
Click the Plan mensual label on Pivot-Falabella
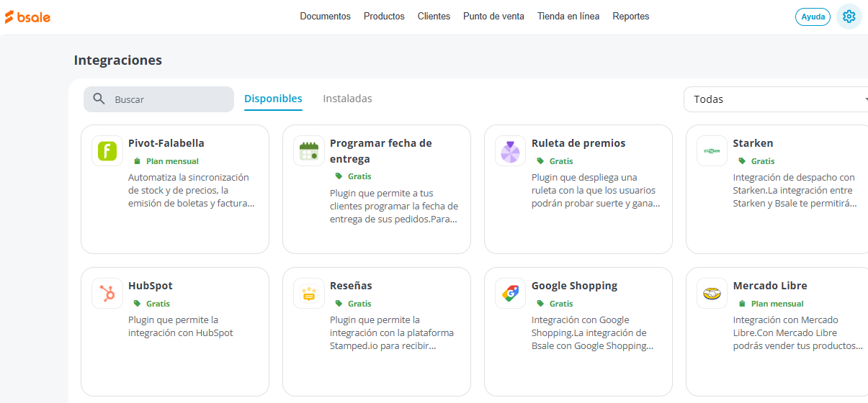172,161
